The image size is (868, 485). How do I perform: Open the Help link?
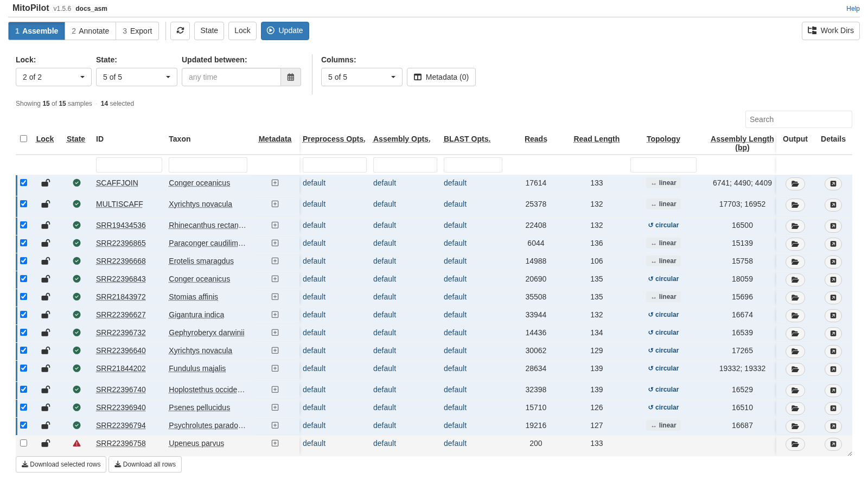[853, 9]
